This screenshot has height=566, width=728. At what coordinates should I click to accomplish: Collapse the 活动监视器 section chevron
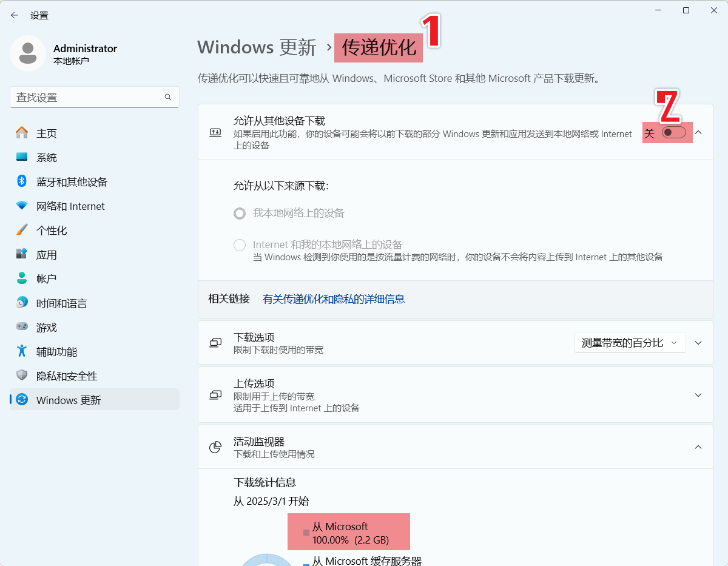pyautogui.click(x=698, y=447)
